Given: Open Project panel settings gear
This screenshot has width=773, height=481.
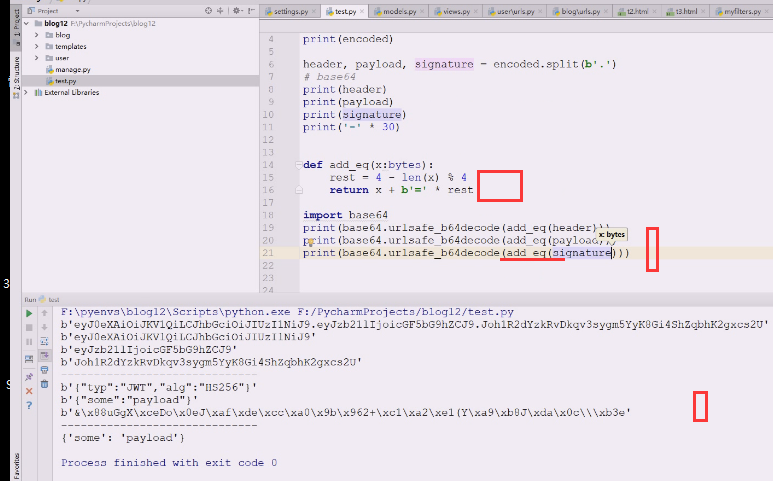Looking at the screenshot, I should (237, 11).
